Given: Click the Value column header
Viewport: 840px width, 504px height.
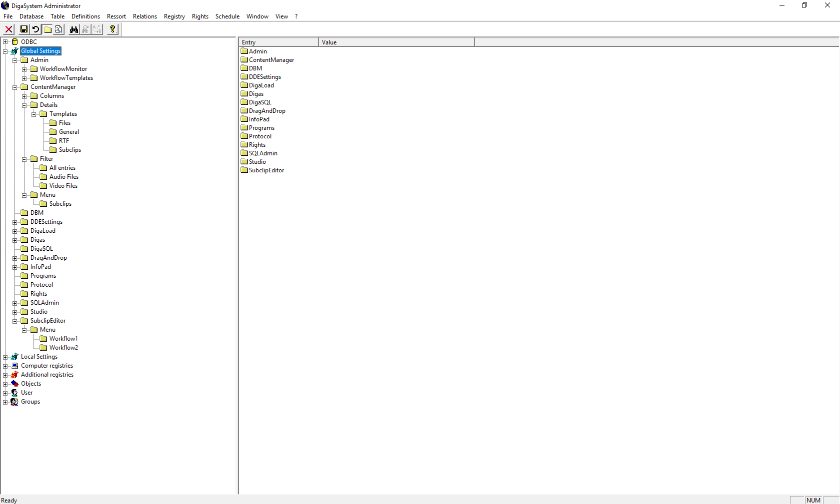Looking at the screenshot, I should tap(396, 42).
